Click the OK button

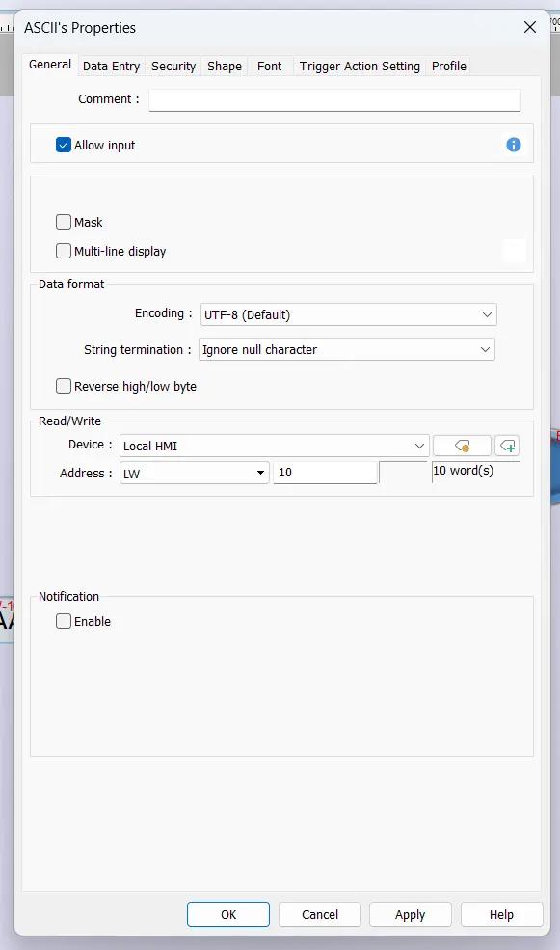(x=228, y=914)
